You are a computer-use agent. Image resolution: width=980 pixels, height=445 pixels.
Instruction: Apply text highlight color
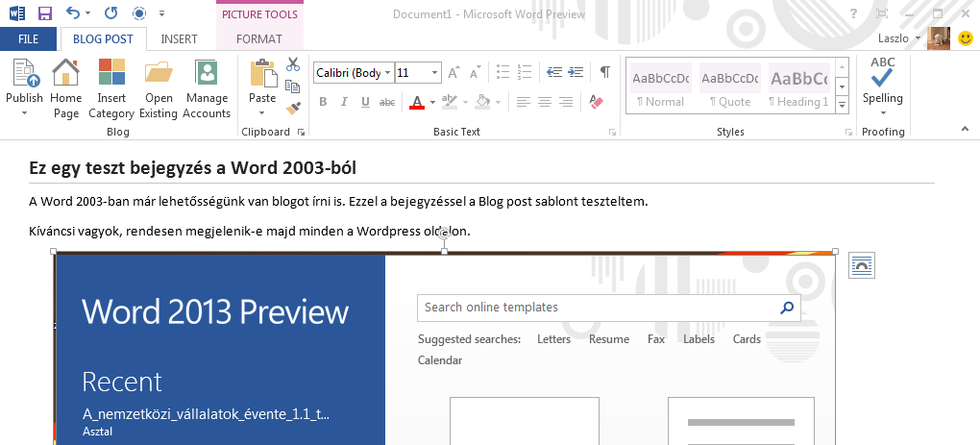[450, 102]
